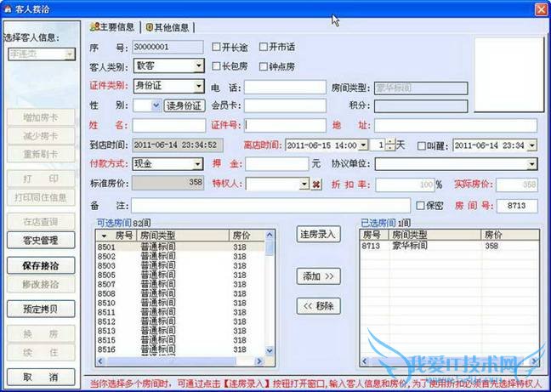Click the 添加 >> button
Viewport: 551px width, 392px height.
coord(318,276)
